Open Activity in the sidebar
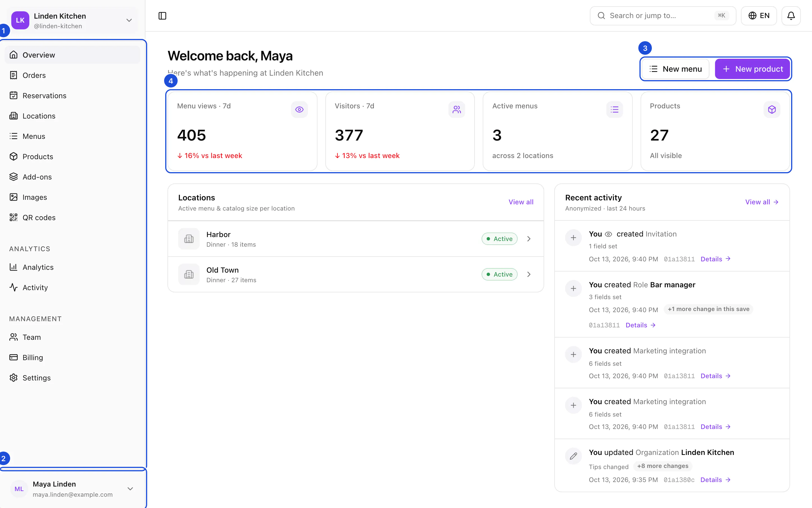Viewport: 812px width, 508px height. pos(72,288)
